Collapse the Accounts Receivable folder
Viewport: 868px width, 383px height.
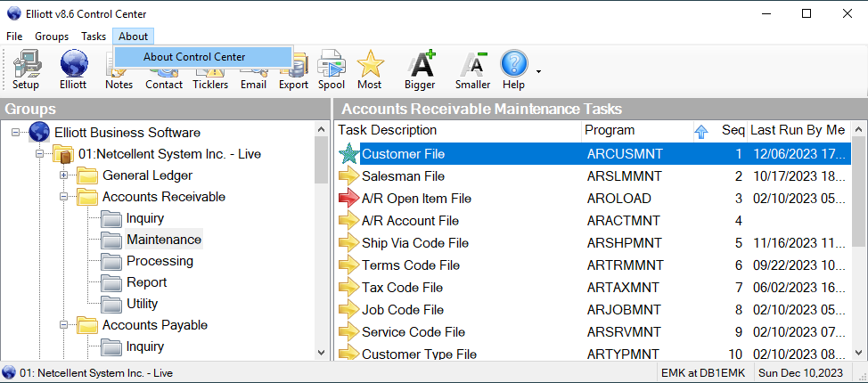(63, 197)
